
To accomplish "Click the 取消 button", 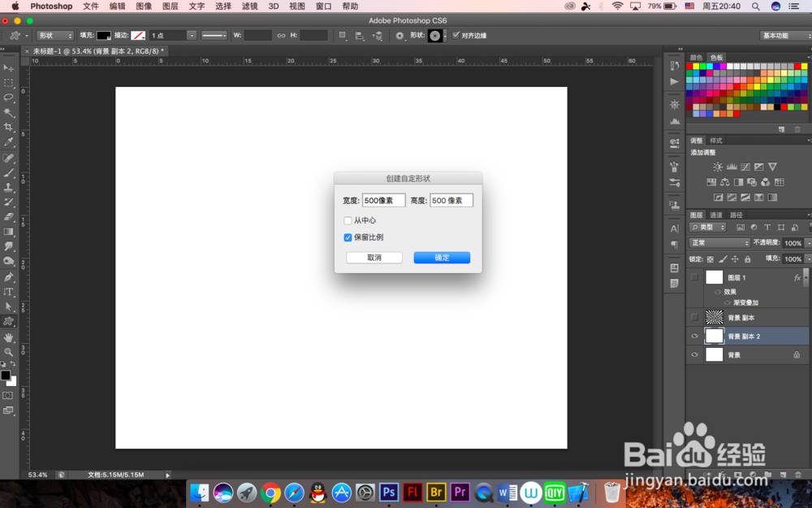I will pyautogui.click(x=374, y=258).
